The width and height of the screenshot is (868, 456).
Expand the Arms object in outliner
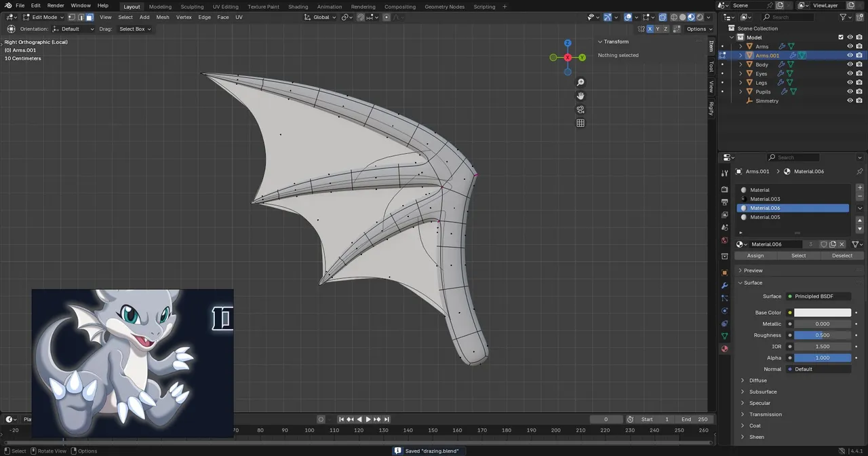pos(741,46)
